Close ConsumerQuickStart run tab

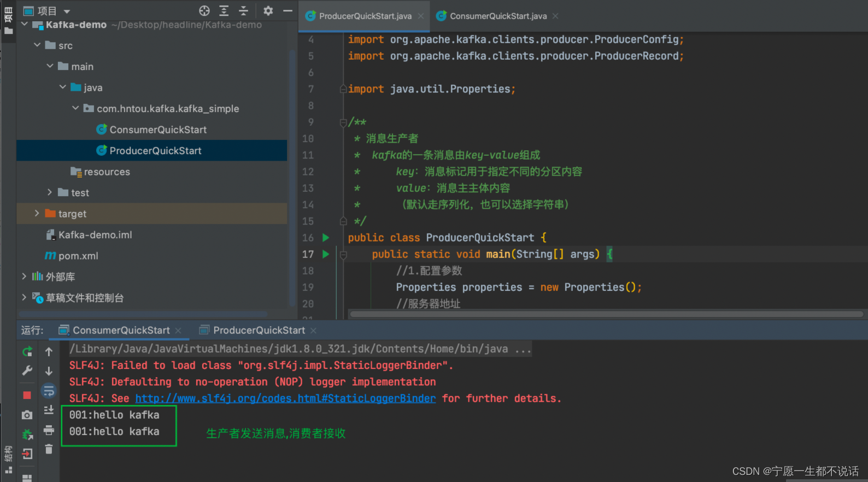(178, 331)
